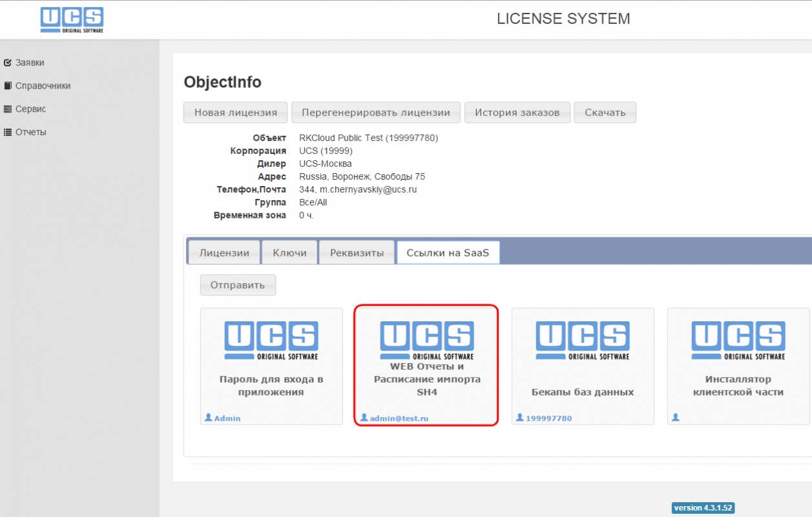Open Заявки in the sidebar
The width and height of the screenshot is (812, 517).
pyautogui.click(x=30, y=63)
